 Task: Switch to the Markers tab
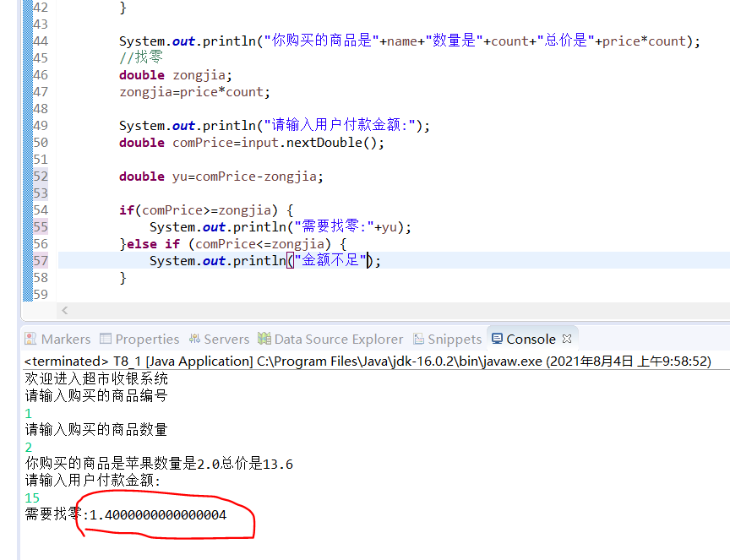point(65,339)
